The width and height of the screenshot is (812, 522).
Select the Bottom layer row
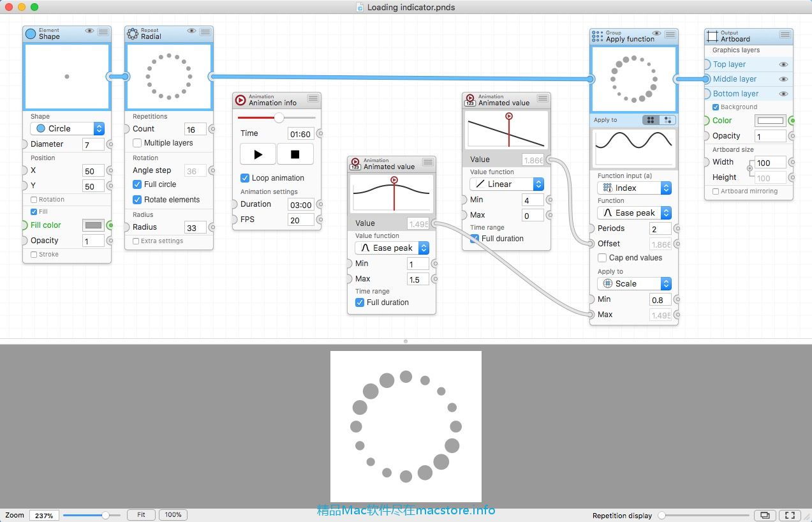pyautogui.click(x=749, y=94)
